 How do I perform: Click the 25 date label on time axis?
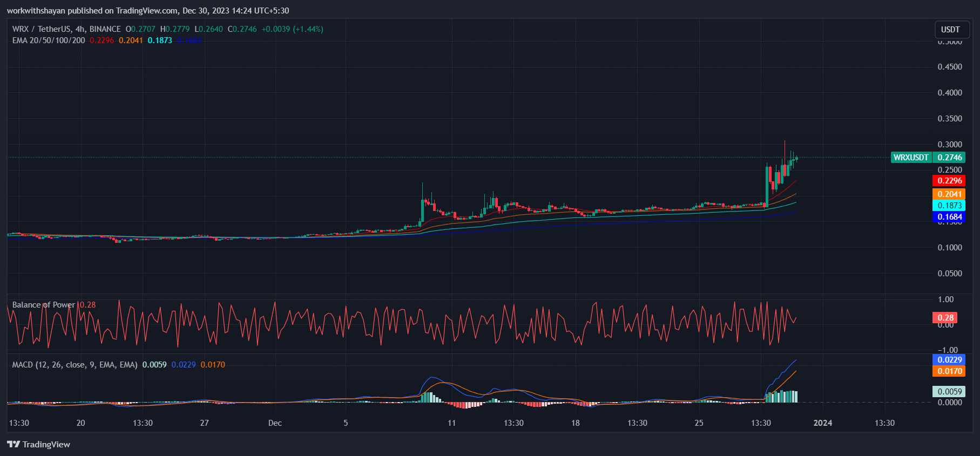pyautogui.click(x=699, y=423)
